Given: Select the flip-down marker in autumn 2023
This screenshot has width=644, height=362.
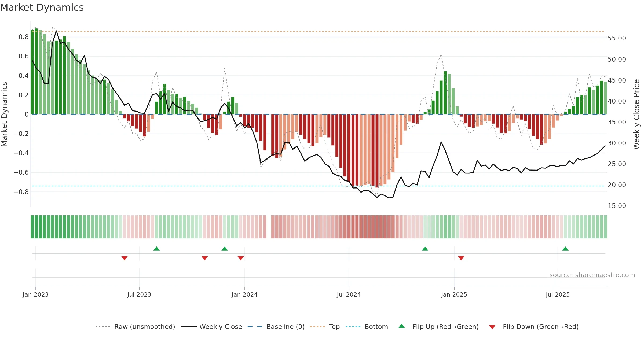Looking at the screenshot, I should coord(205,258).
